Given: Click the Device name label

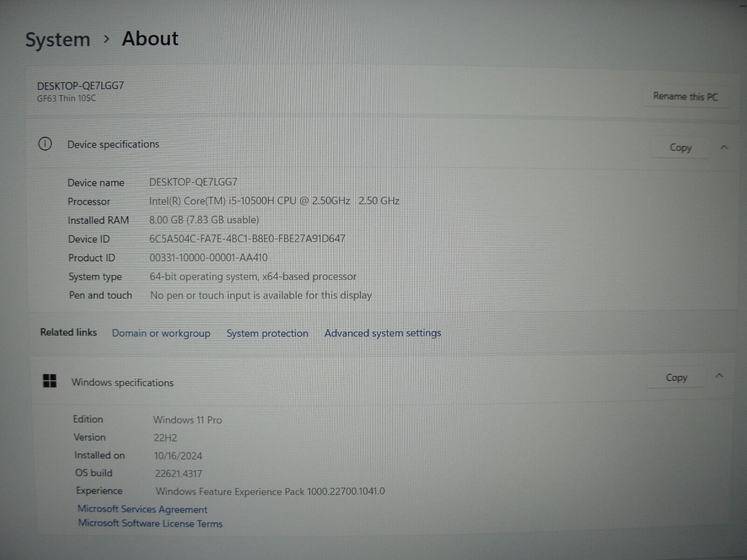Looking at the screenshot, I should (x=96, y=182).
